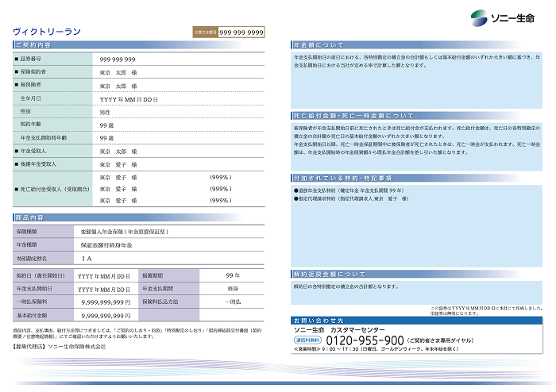Click the 年金種類 label
Viewport: 556px width, 392px height.
click(x=26, y=244)
